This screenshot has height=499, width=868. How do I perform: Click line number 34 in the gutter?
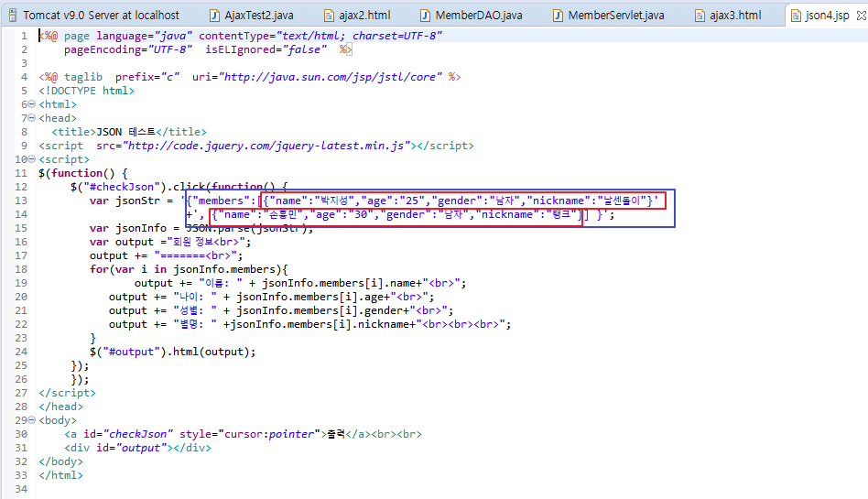coord(21,489)
